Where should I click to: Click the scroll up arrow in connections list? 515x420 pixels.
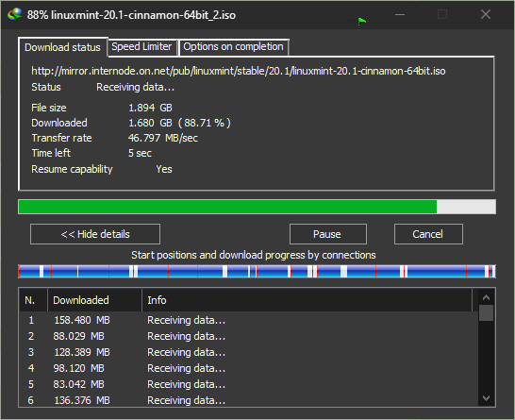486,297
